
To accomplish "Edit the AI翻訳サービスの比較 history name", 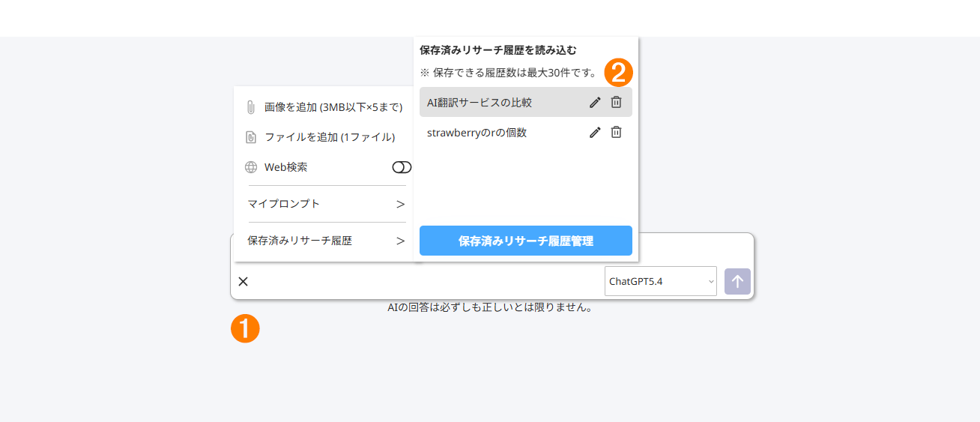I will coord(595,102).
